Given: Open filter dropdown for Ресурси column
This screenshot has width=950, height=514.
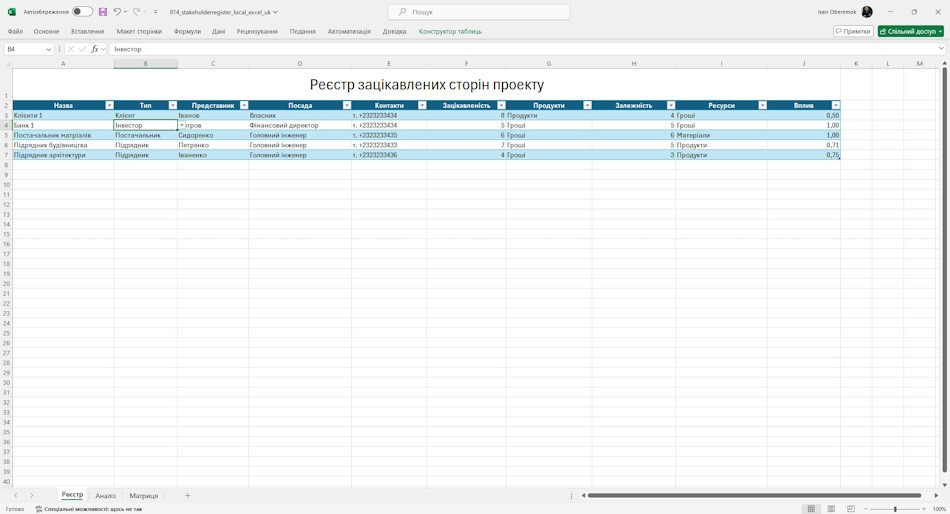Looking at the screenshot, I should (762, 105).
